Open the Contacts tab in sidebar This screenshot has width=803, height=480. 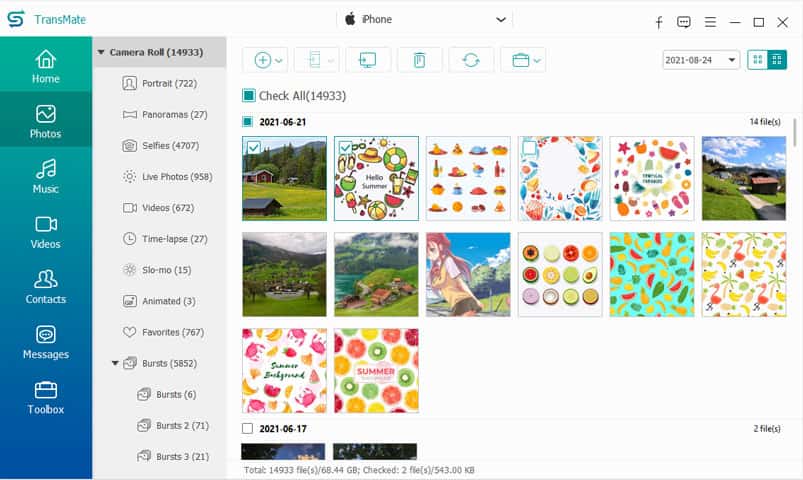tap(46, 286)
